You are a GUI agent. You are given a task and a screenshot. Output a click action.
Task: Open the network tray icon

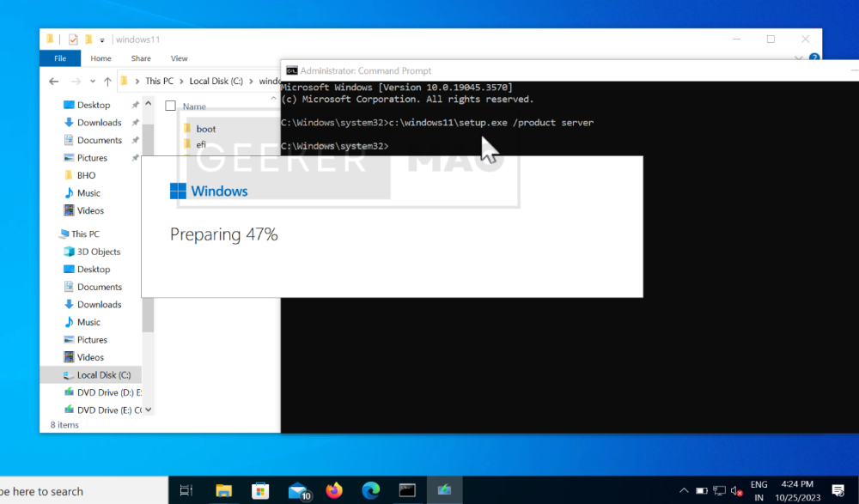pyautogui.click(x=719, y=491)
